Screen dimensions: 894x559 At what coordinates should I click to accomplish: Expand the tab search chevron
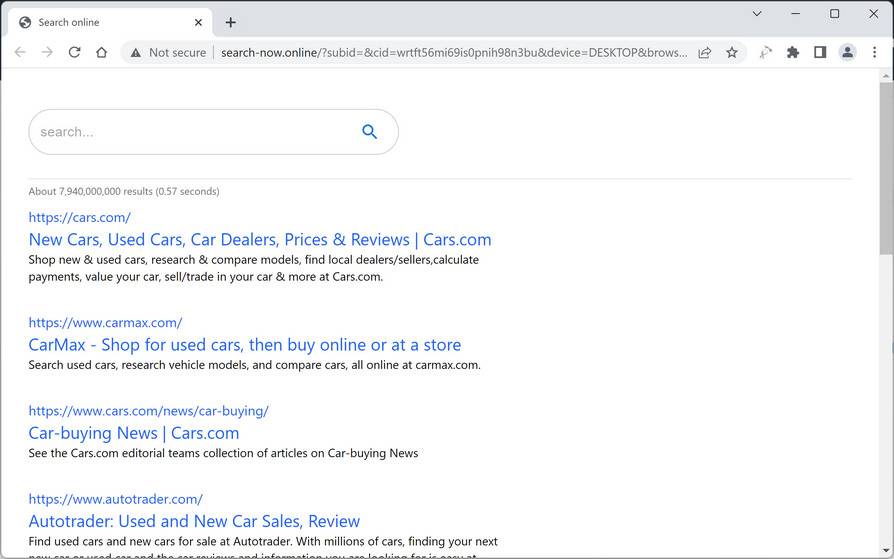[757, 14]
